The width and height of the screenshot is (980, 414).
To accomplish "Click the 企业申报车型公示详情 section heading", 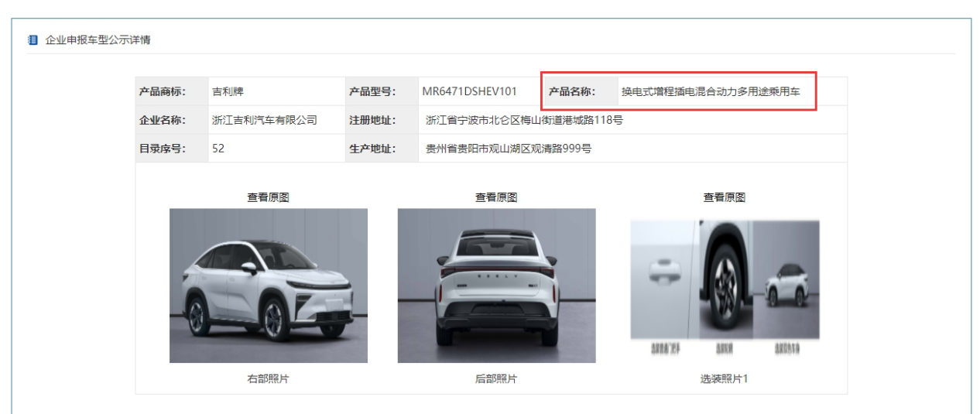I will 98,40.
